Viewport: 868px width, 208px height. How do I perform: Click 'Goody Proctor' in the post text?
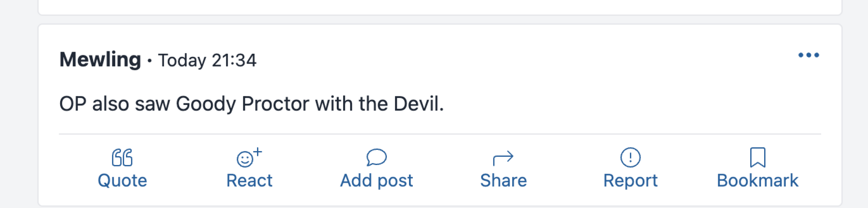coord(242,104)
